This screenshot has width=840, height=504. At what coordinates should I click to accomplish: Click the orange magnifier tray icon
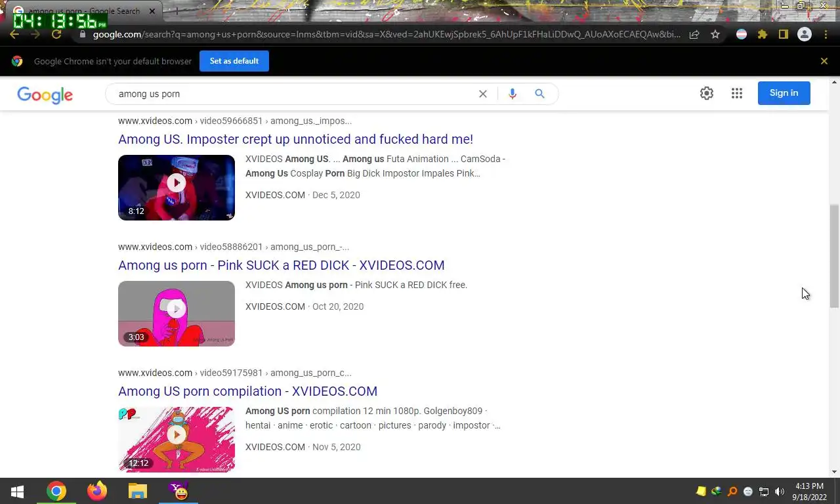(732, 492)
